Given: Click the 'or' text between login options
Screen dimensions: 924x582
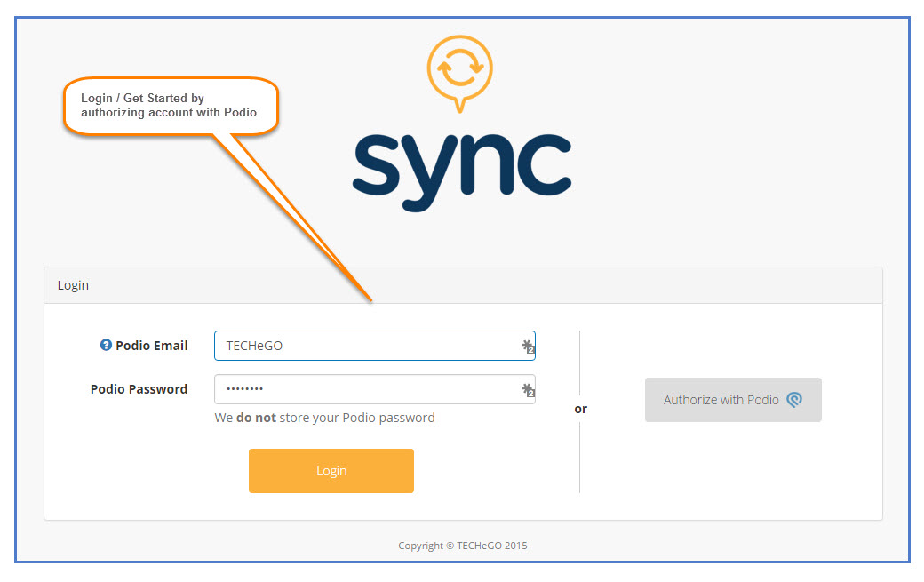Looking at the screenshot, I should [580, 409].
